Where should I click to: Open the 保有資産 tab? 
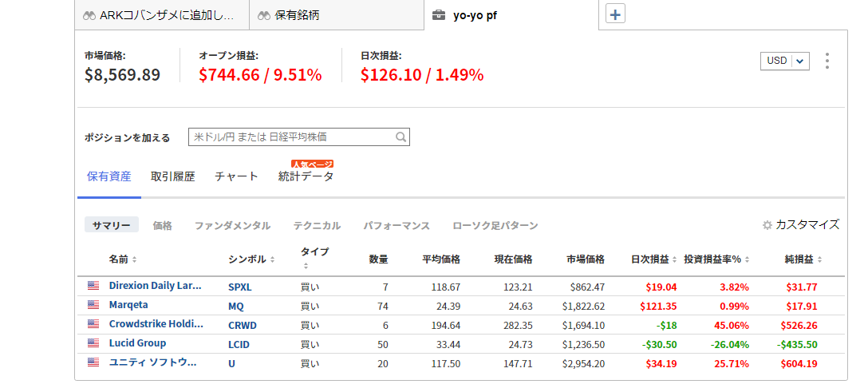109,176
